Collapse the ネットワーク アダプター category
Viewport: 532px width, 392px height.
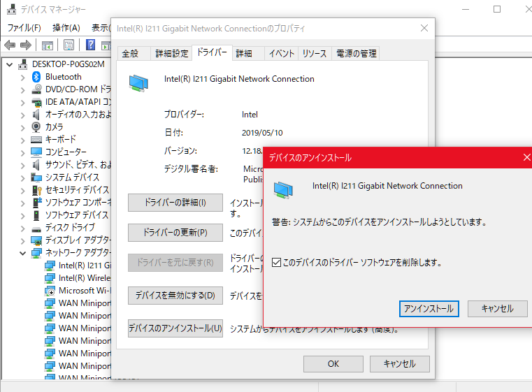23,254
